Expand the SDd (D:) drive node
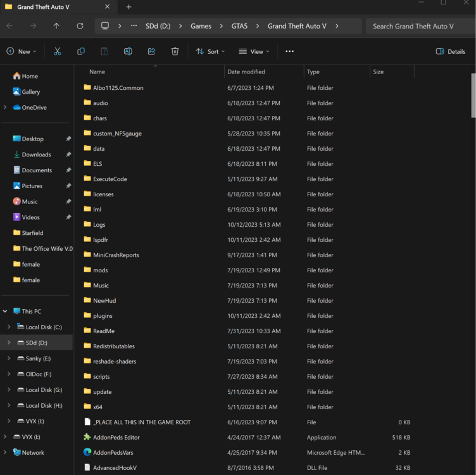The width and height of the screenshot is (476, 475). [x=9, y=343]
